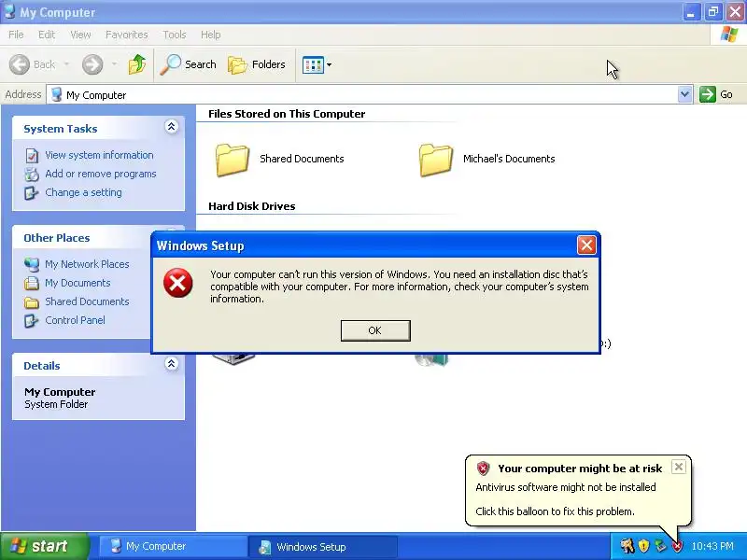Click the red shield icon in balloon
The height and width of the screenshot is (560, 747).
(x=483, y=469)
